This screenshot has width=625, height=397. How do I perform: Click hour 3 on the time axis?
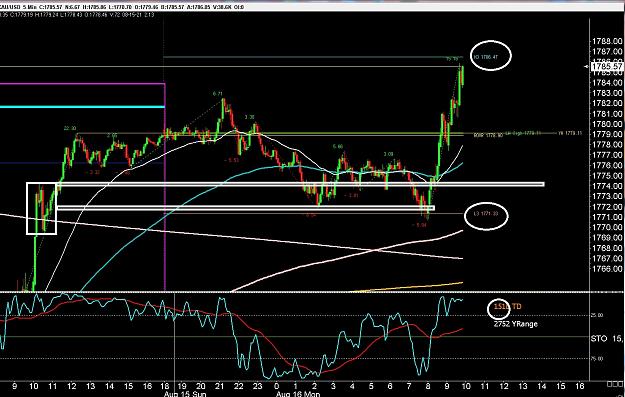point(333,386)
